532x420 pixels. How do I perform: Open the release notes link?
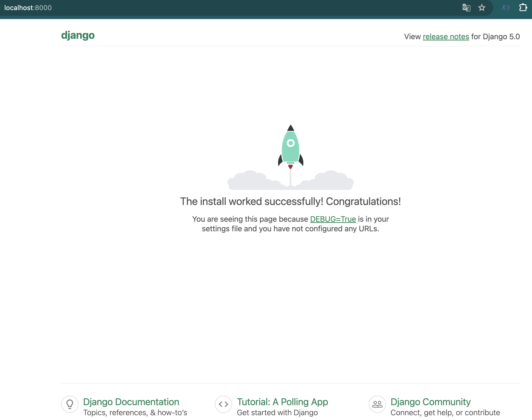(x=446, y=37)
